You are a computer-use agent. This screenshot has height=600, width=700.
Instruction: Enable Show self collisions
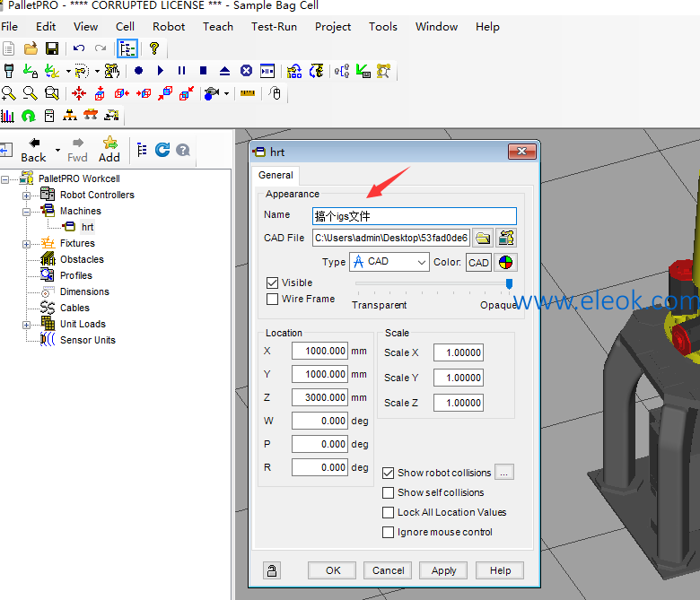pos(389,492)
